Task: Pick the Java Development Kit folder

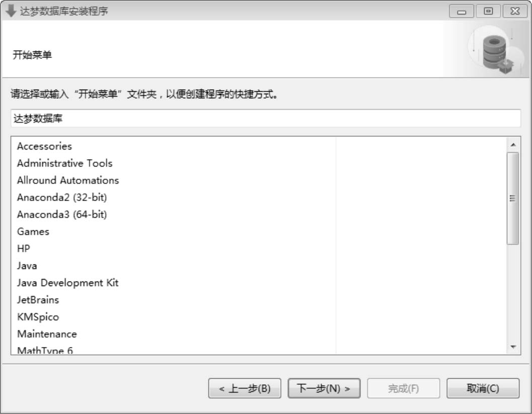Action: (68, 283)
